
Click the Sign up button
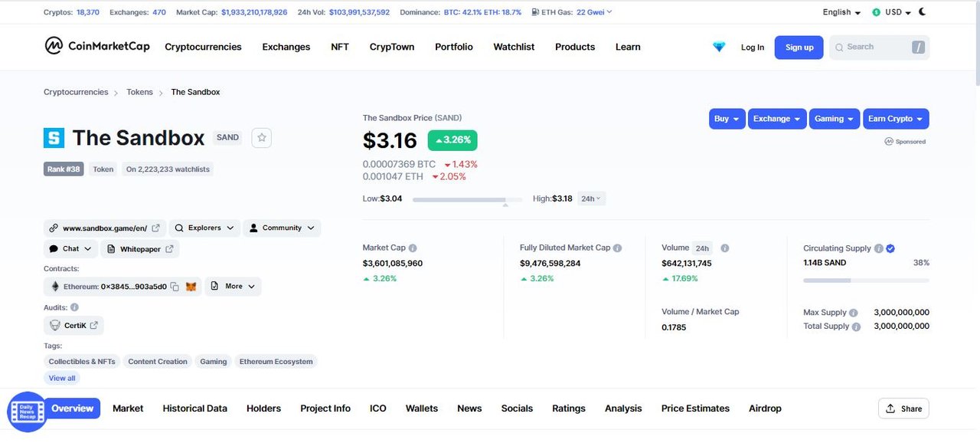coord(799,48)
